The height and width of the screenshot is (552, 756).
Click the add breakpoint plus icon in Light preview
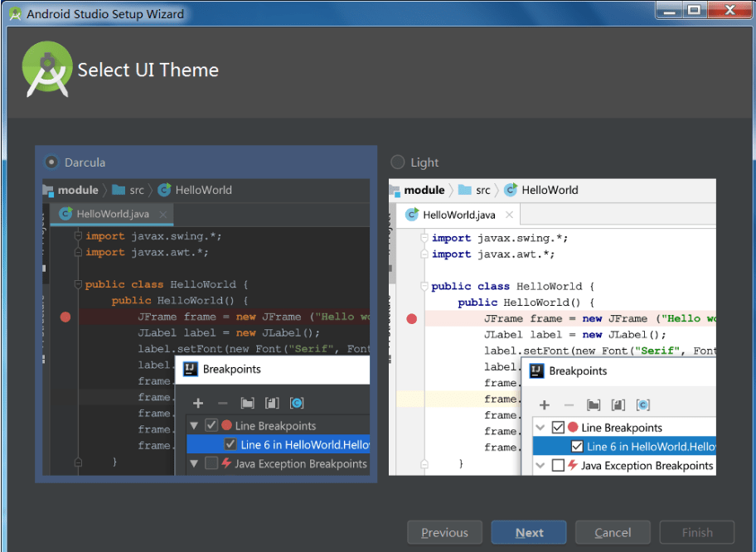pos(545,405)
